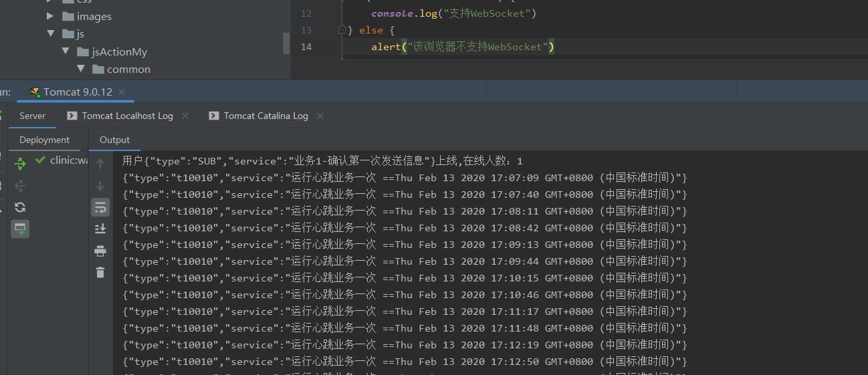The image size is (868, 375).
Task: Click the Refresh deployment status icon
Action: tap(20, 207)
